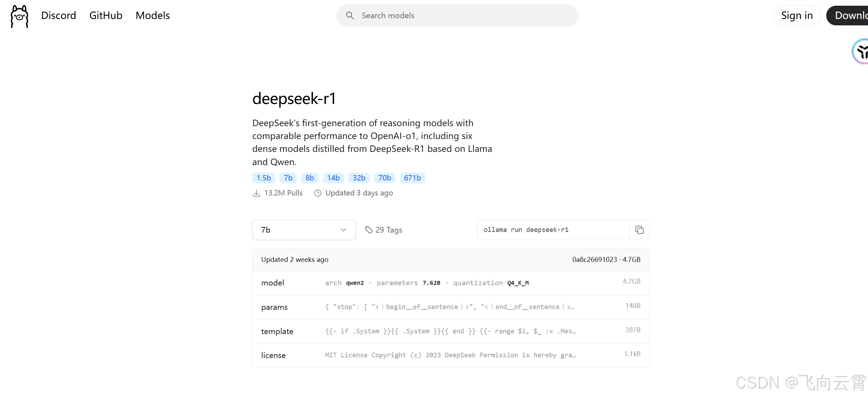Open the license file row
Viewport: 868px width, 397px height.
[x=451, y=355]
